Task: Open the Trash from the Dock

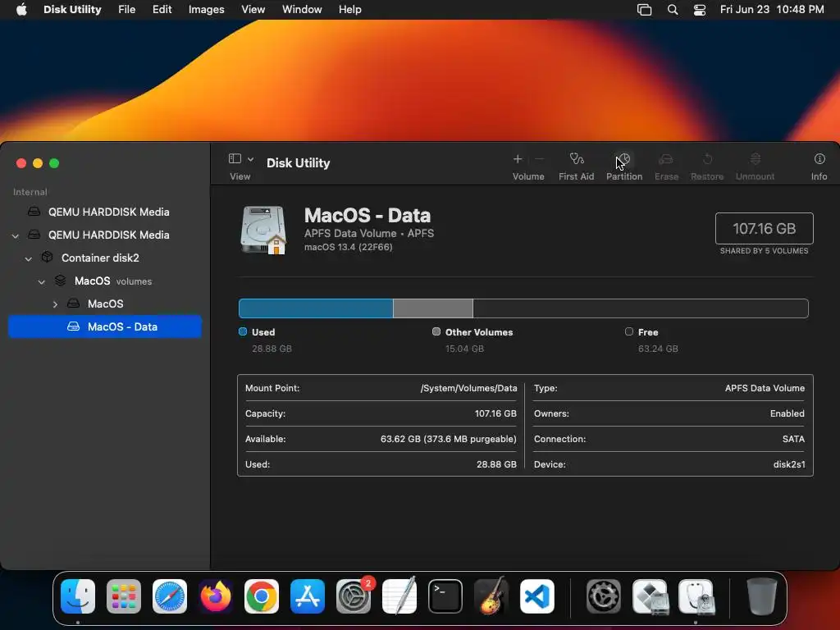Action: pos(762,596)
